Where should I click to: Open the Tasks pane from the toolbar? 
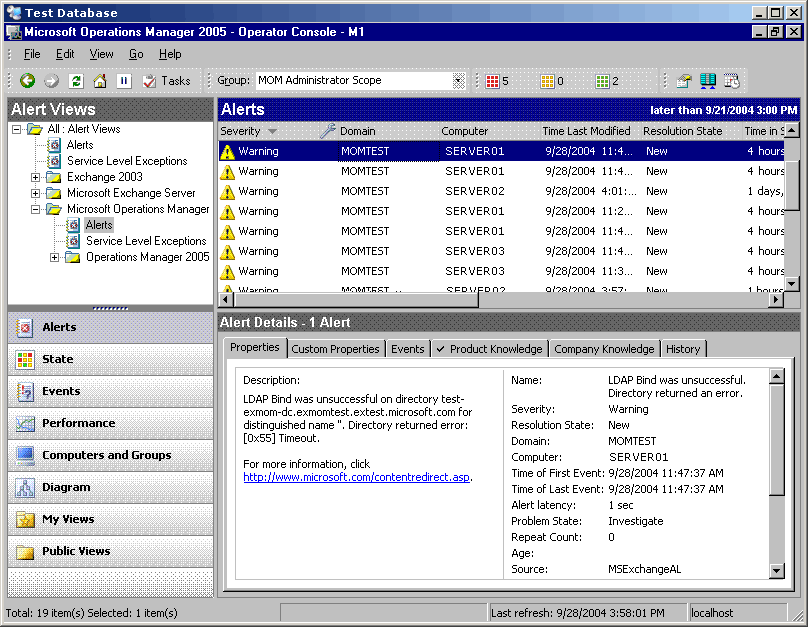tap(166, 81)
